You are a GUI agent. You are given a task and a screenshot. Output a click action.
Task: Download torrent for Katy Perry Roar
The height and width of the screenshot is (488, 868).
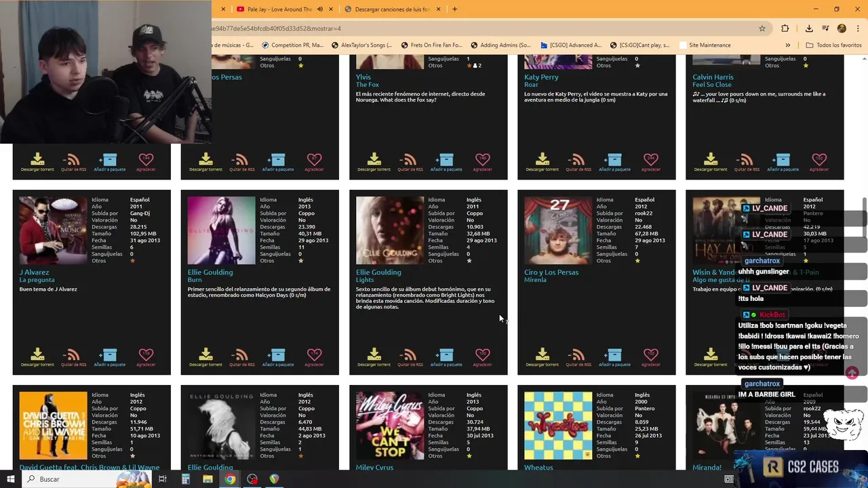[x=542, y=162]
